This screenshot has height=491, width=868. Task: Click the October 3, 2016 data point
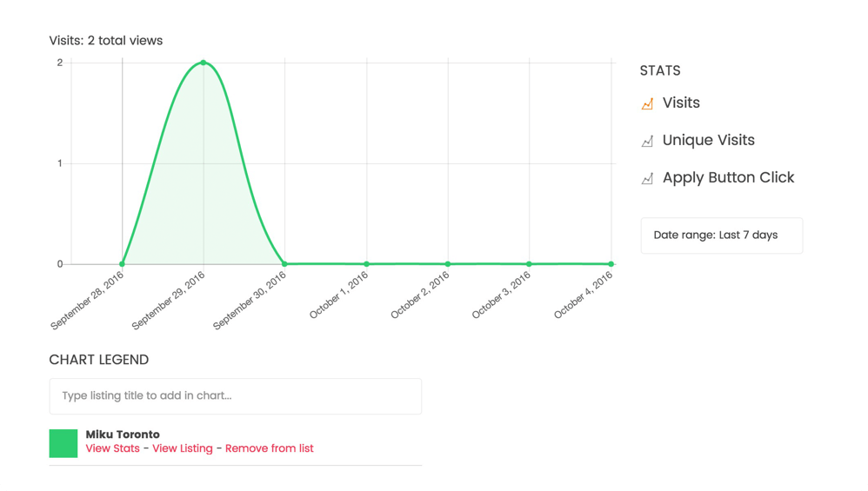(x=529, y=263)
